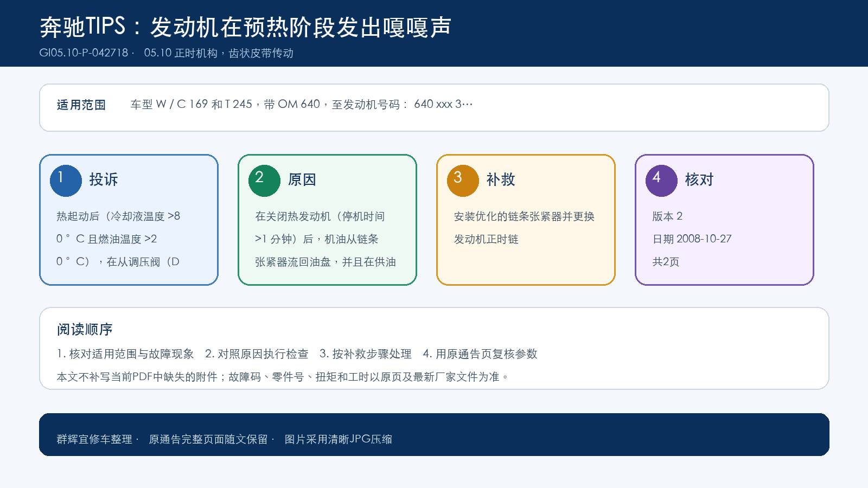Click the purple number 4 circle
Screen dimensions: 868x488
coord(661,181)
